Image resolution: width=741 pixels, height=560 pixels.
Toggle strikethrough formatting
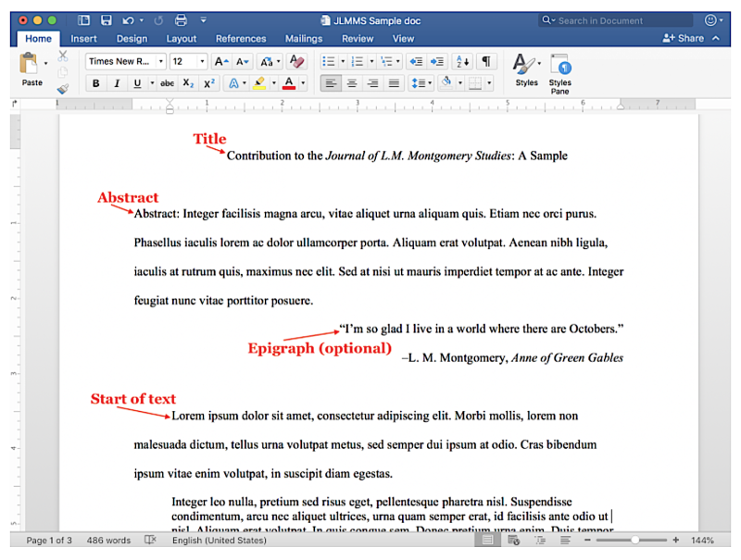(x=167, y=83)
